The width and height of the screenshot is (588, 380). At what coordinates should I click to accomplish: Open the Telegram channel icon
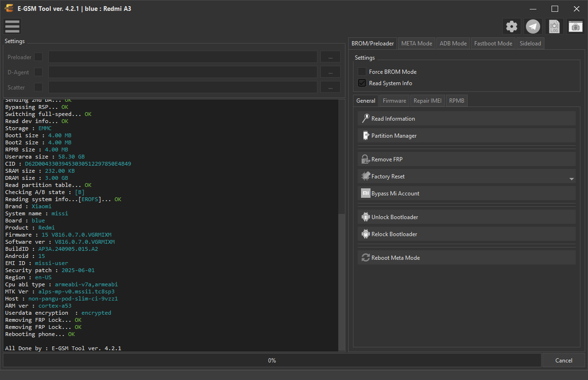click(x=533, y=27)
